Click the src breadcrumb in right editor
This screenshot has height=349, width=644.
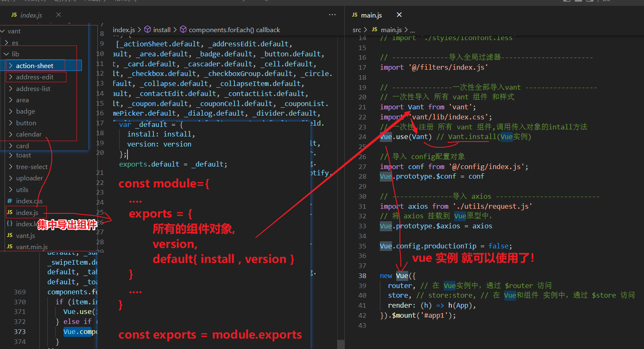coord(356,30)
